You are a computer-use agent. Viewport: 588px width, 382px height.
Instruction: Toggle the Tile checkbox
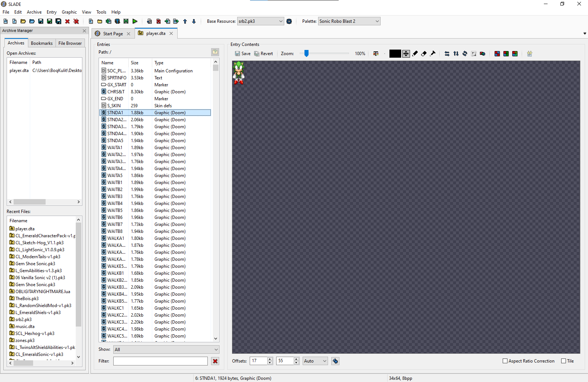click(x=567, y=361)
